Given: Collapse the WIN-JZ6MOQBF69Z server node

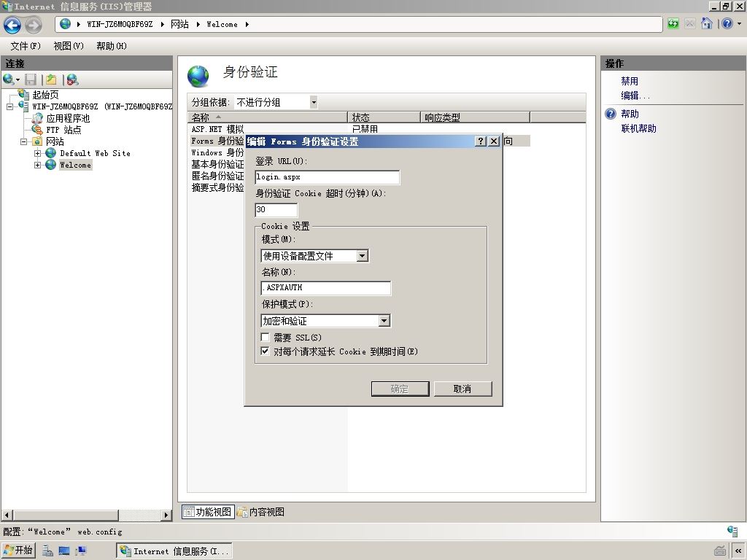Looking at the screenshot, I should 9,106.
